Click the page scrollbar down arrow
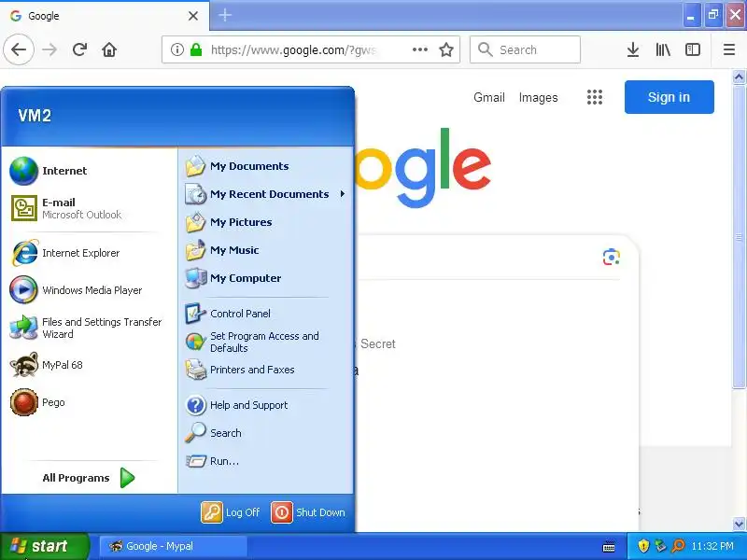Viewport: 747px width, 560px height. pyautogui.click(x=739, y=524)
